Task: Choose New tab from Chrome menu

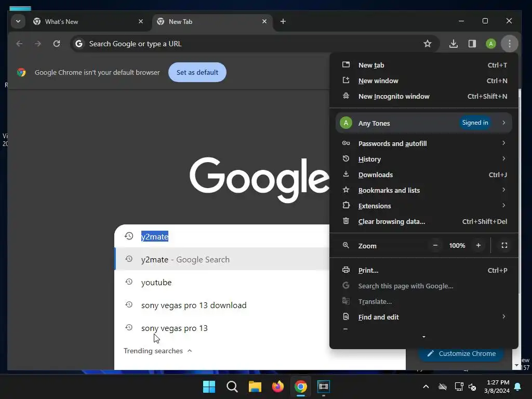Action: (x=424, y=65)
